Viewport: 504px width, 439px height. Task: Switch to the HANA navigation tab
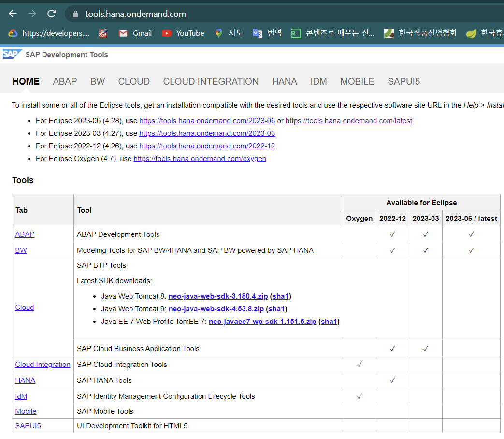click(x=285, y=81)
